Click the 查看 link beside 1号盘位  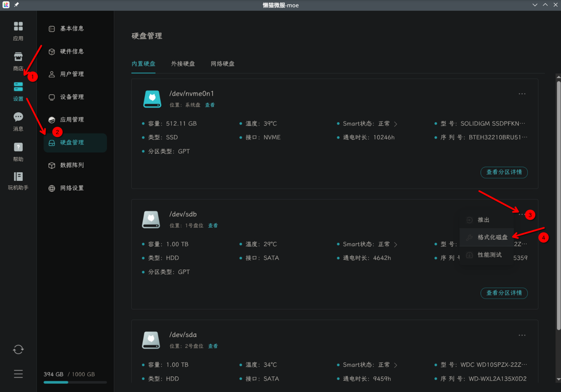[x=213, y=225]
